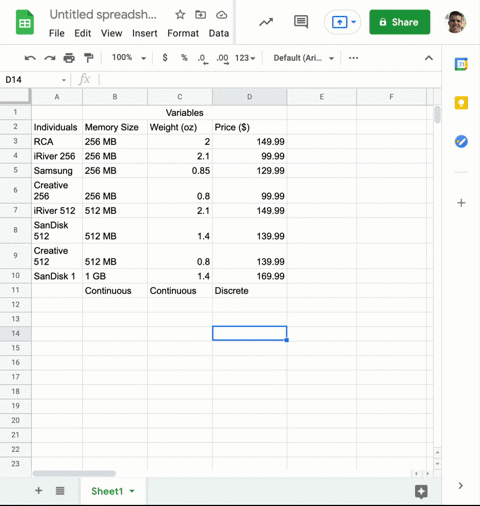This screenshot has height=506, width=480.
Task: Open the Google account avatar
Action: (456, 22)
